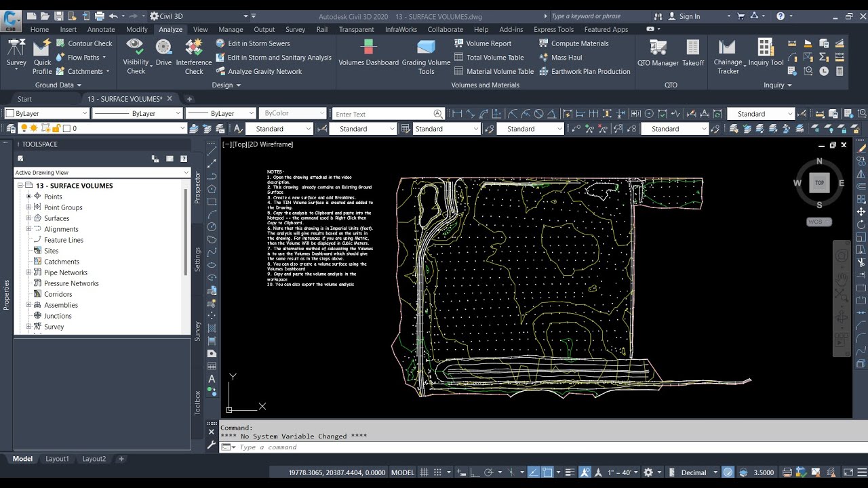Click the WCS label under ViewCube
The image size is (868, 488).
[x=819, y=222]
